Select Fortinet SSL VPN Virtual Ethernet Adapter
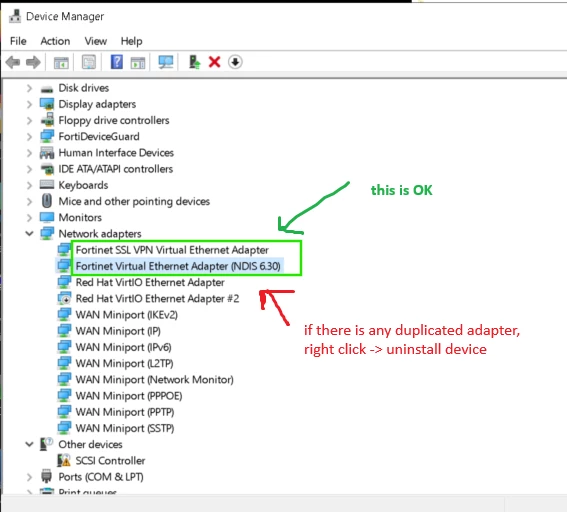Screen dimensions: 567x512 172,250
